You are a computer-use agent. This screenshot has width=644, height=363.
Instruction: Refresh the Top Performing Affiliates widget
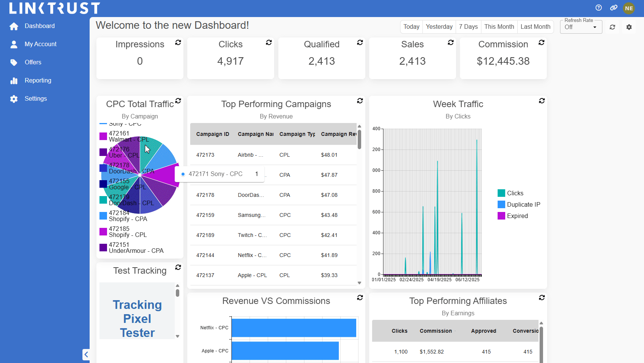pyautogui.click(x=542, y=298)
